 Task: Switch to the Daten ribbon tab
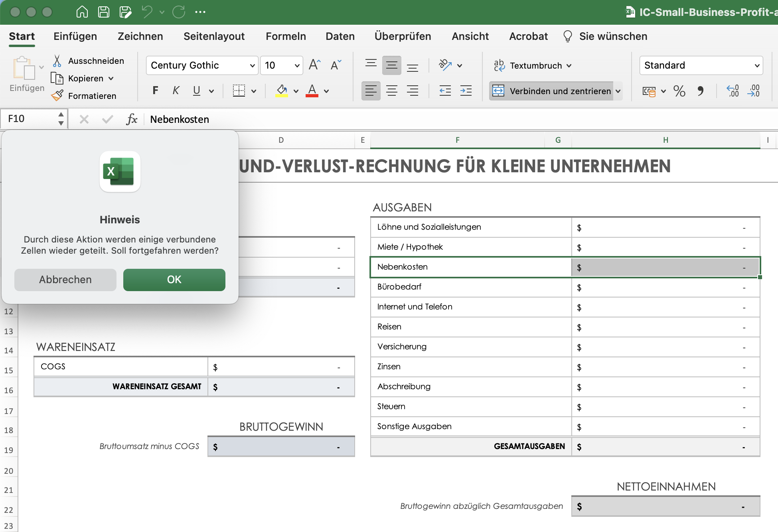tap(340, 36)
